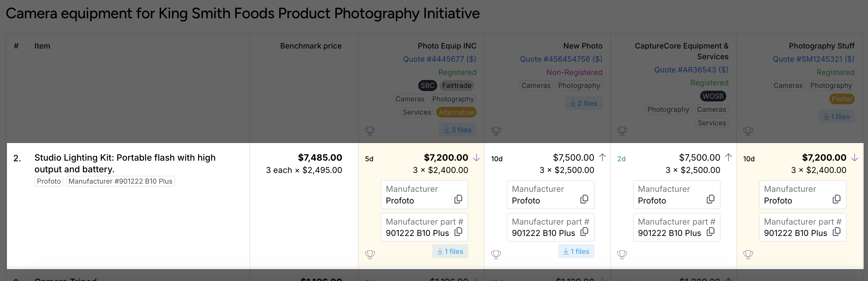This screenshot has width=868, height=281.
Task: Download 2 files from New Photo
Action: 584,103
